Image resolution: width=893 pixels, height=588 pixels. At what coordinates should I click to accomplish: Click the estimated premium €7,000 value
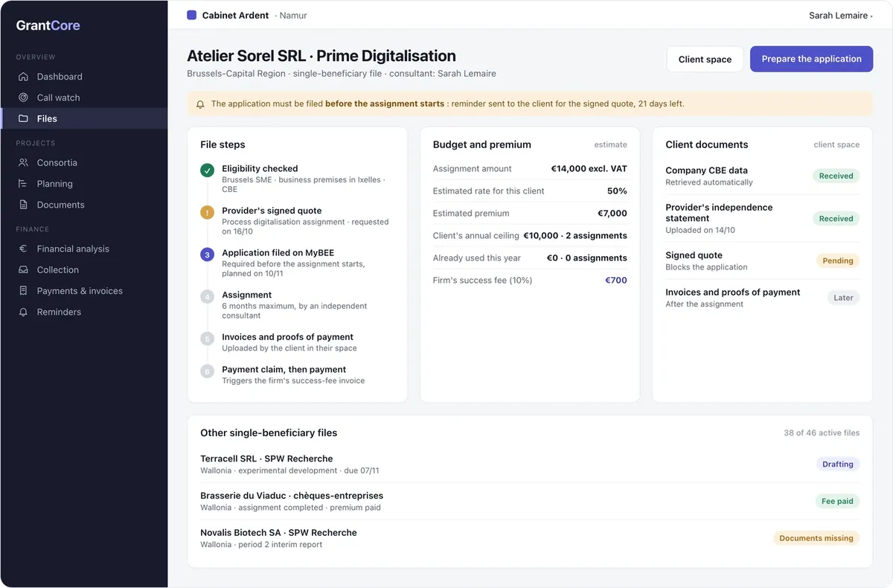click(x=612, y=214)
